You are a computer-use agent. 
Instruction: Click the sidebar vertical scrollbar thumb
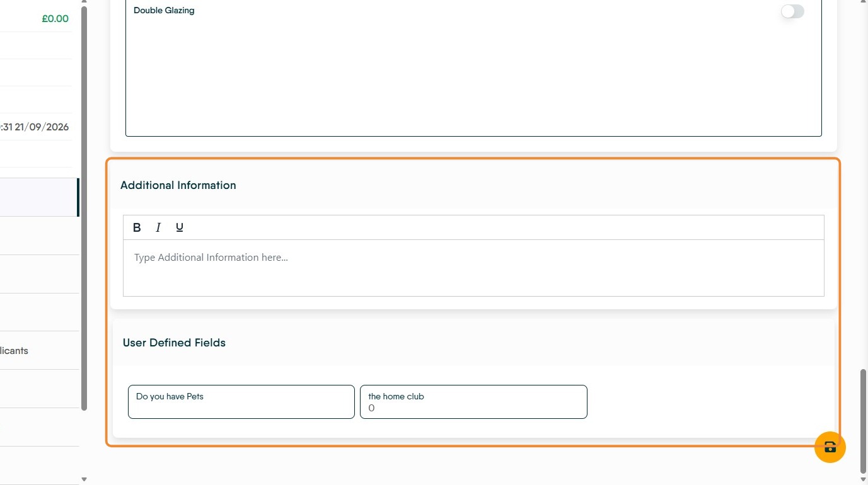tap(84, 208)
